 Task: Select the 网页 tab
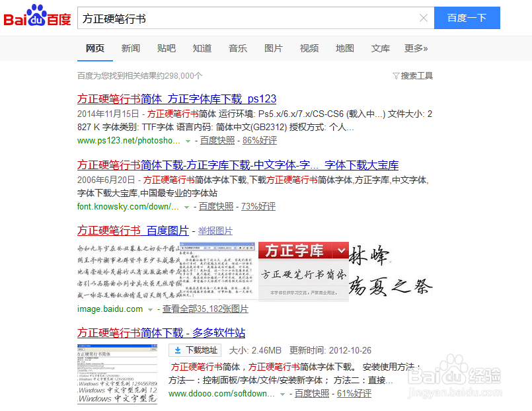click(95, 48)
